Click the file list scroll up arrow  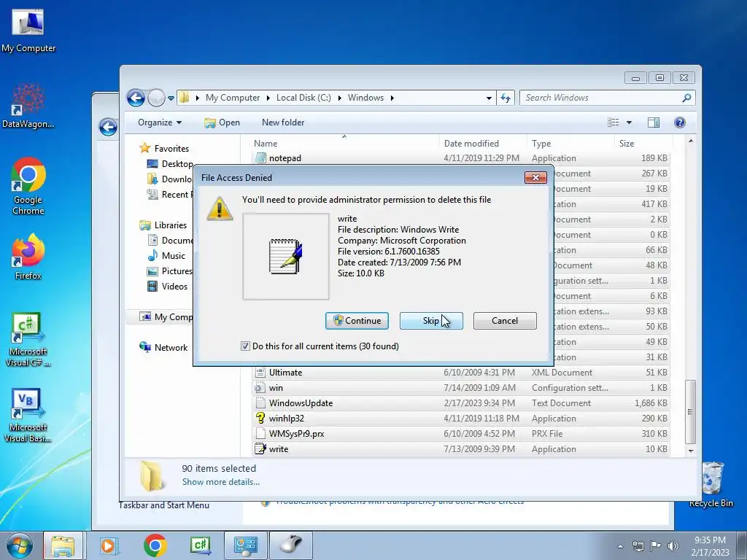tap(691, 141)
